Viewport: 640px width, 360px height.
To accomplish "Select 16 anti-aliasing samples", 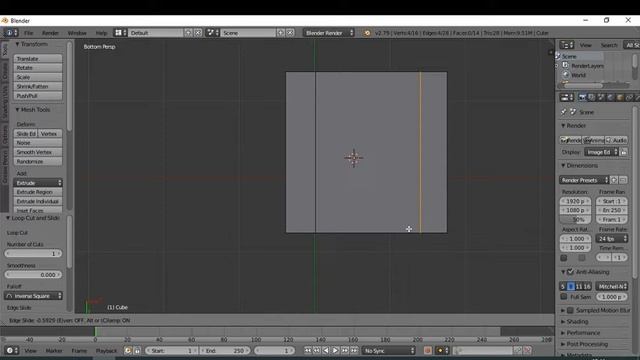I will point(587,287).
